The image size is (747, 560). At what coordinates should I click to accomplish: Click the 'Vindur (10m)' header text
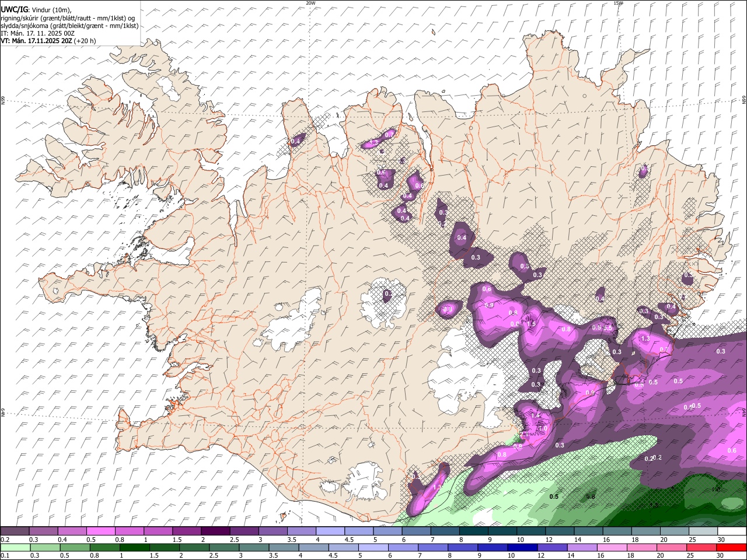click(x=51, y=10)
